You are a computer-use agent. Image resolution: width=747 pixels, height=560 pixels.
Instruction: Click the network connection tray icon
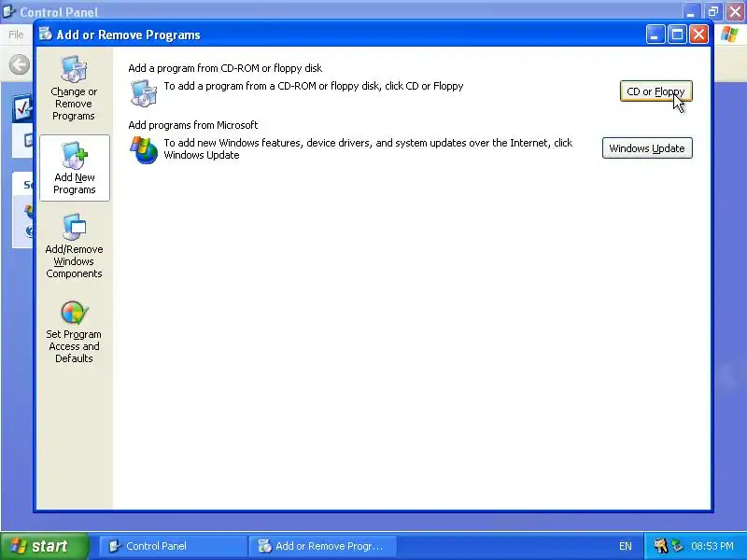677,546
